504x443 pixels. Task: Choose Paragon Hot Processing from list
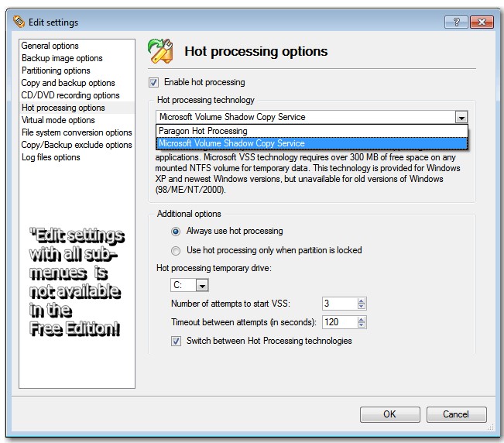[312, 131]
